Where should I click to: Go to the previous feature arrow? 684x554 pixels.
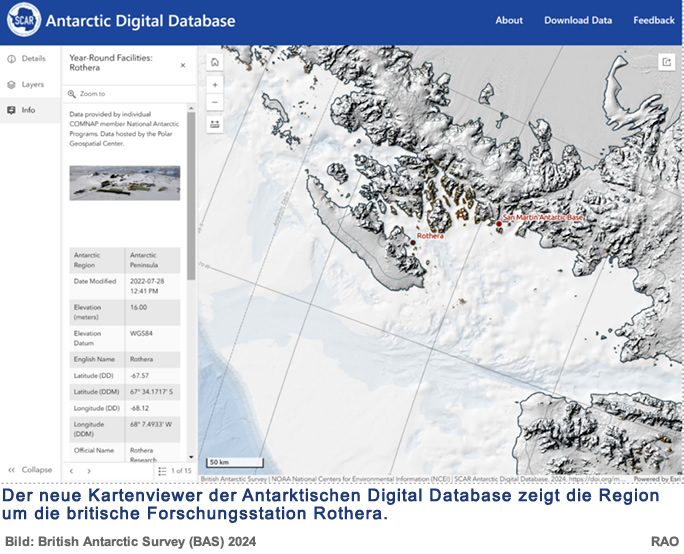pyautogui.click(x=72, y=470)
